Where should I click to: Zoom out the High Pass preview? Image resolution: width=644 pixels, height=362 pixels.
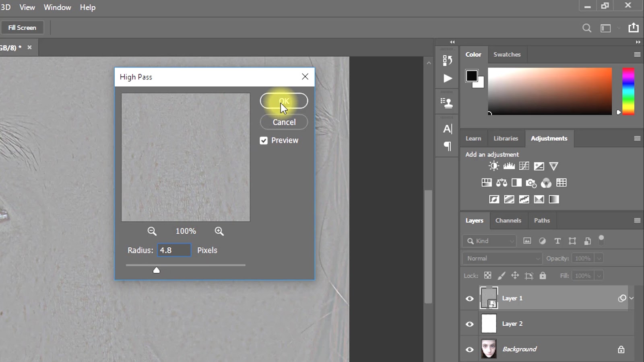(x=152, y=231)
